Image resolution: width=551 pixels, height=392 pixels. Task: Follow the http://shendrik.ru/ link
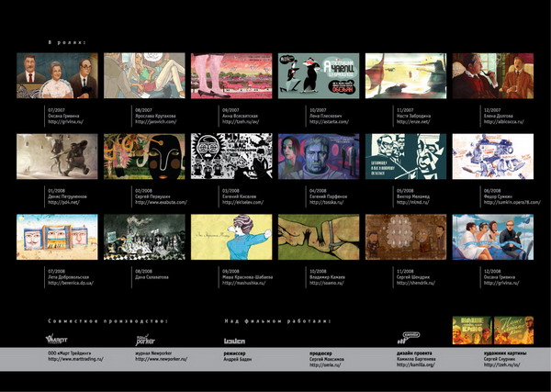click(x=416, y=283)
